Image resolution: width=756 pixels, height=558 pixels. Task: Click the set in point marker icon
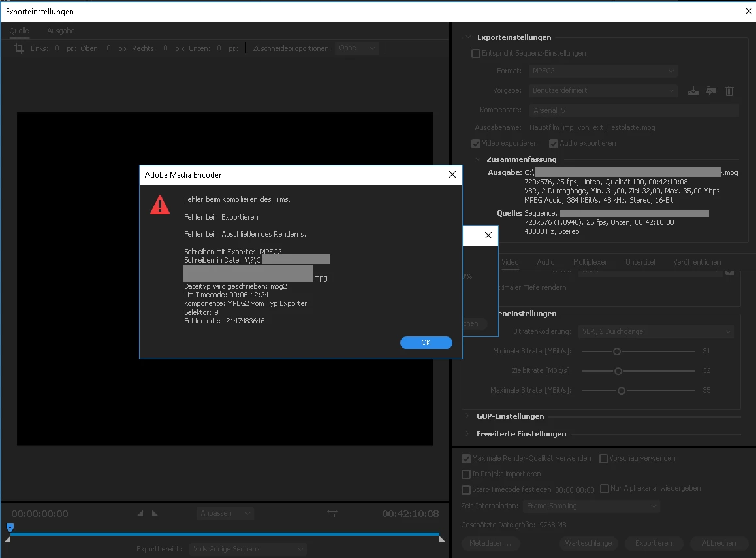(140, 513)
